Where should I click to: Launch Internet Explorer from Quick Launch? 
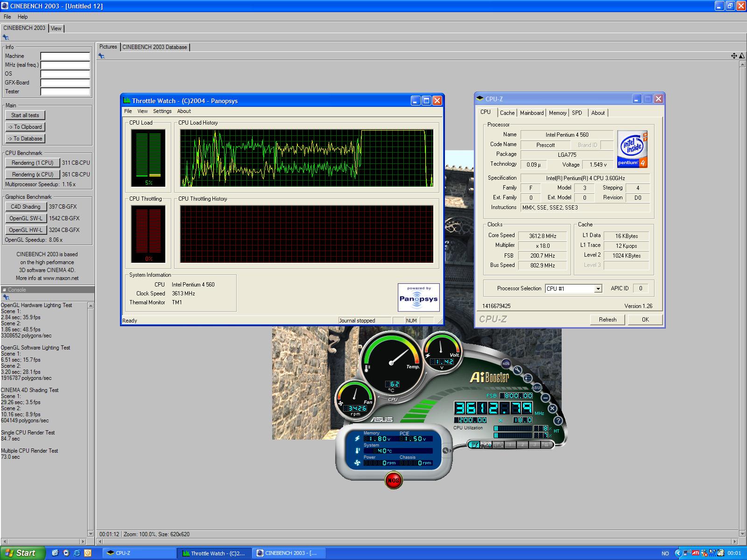point(77,553)
